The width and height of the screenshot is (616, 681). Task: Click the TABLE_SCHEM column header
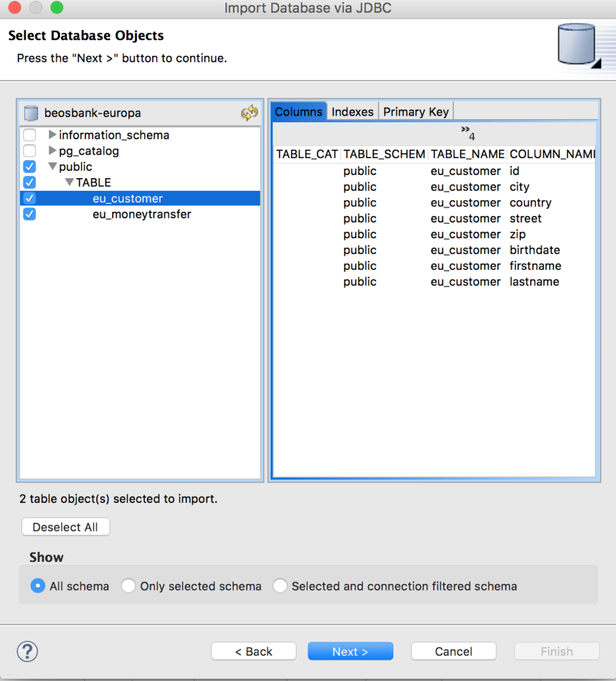(384, 154)
